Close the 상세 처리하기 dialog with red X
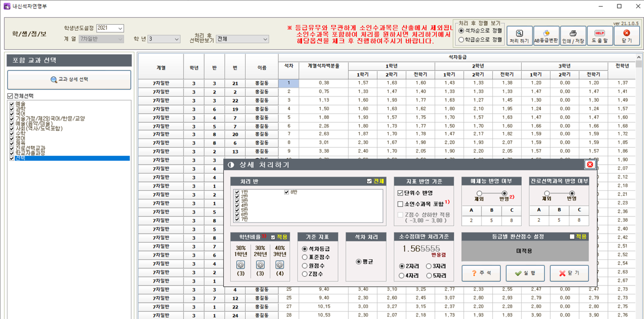Viewport: 644px width, 319px height. (590, 165)
